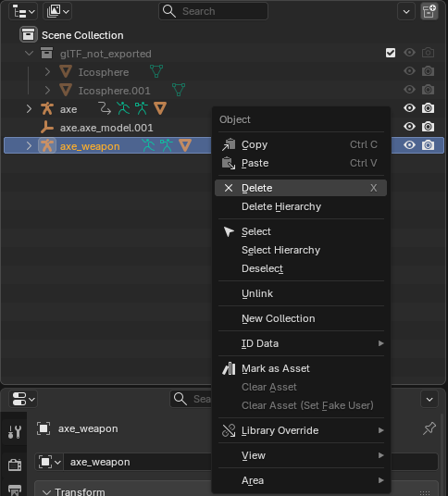Open the outliner filter dropdown

[406, 12]
